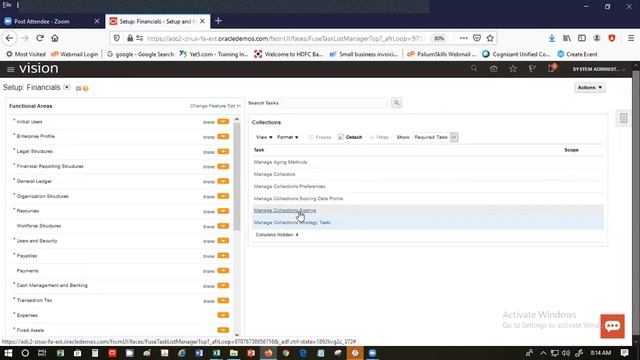Open the Actions dropdown button
Image resolution: width=640 pixels, height=360 pixels.
point(590,87)
